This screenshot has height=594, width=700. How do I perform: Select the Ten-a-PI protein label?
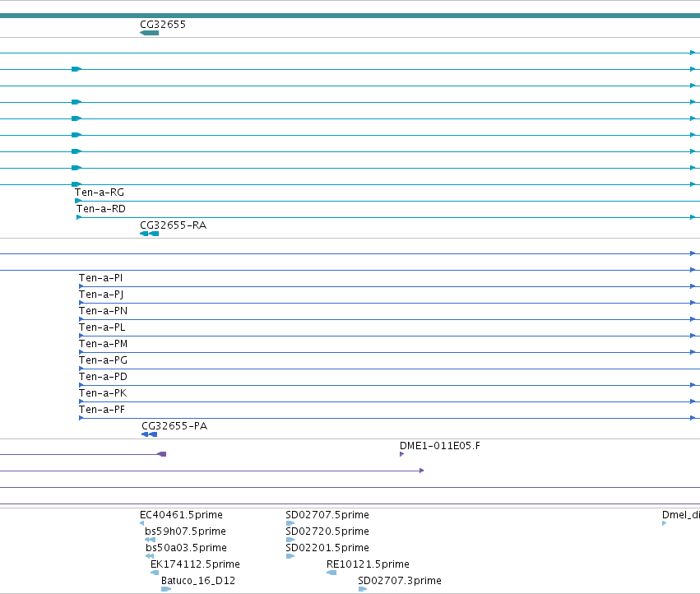pos(100,278)
